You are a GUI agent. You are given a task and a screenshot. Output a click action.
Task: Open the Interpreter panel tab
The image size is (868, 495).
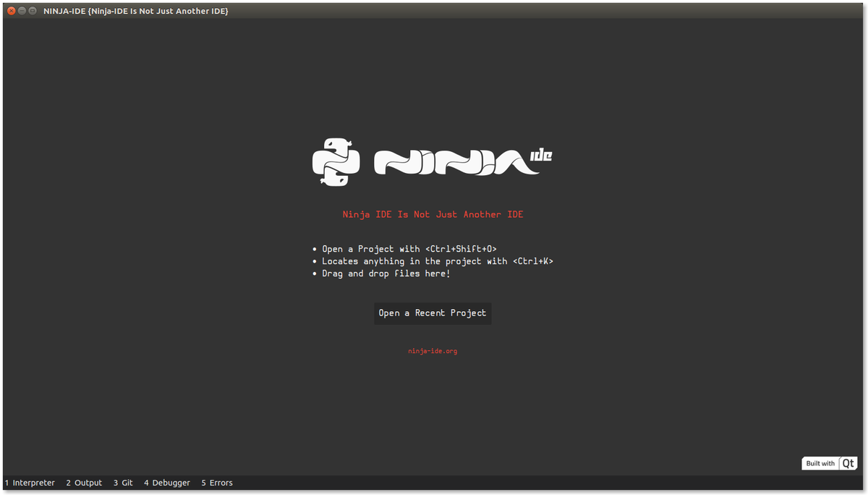(x=30, y=483)
